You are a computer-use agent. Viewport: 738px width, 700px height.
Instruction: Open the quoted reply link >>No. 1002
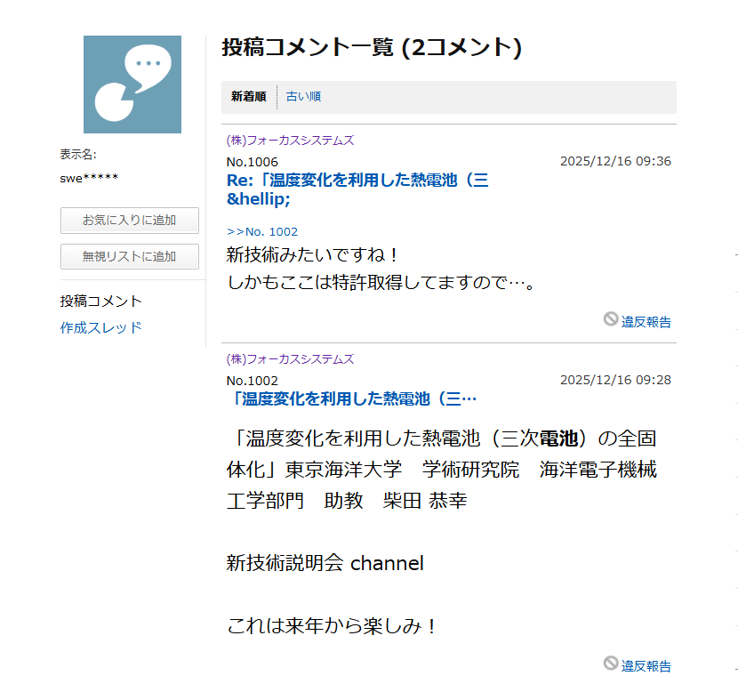tap(262, 230)
